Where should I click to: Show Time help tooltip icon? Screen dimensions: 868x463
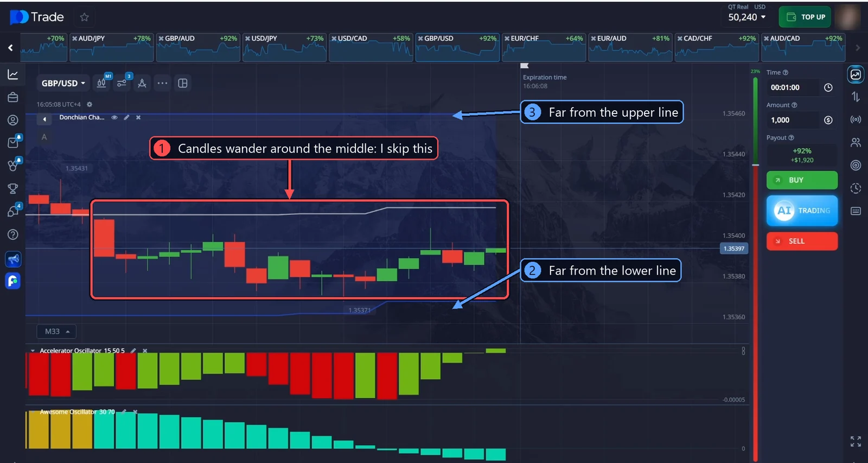(786, 73)
